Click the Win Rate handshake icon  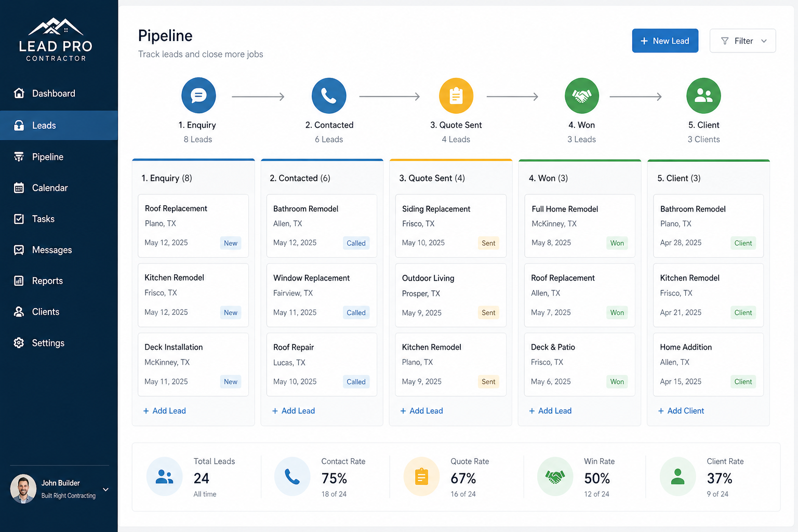click(x=555, y=476)
